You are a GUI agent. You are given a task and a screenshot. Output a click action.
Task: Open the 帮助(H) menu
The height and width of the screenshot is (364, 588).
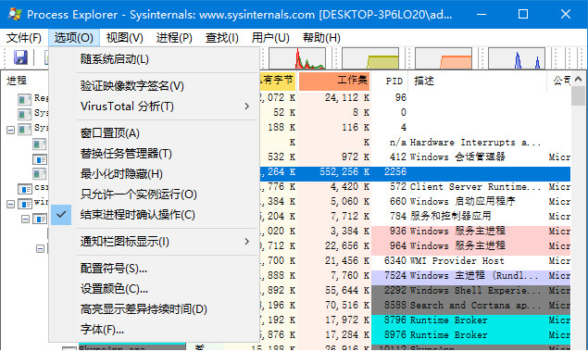pos(321,38)
